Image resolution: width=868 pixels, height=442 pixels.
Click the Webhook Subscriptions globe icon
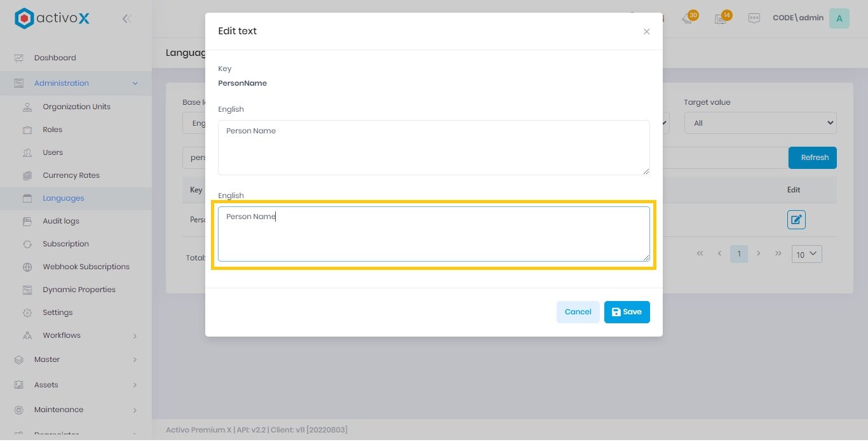point(27,267)
